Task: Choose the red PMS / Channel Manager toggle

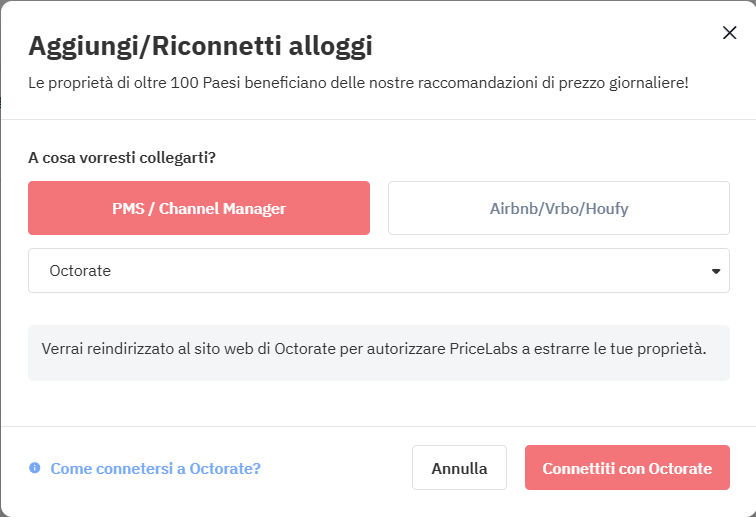Action: pyautogui.click(x=199, y=208)
